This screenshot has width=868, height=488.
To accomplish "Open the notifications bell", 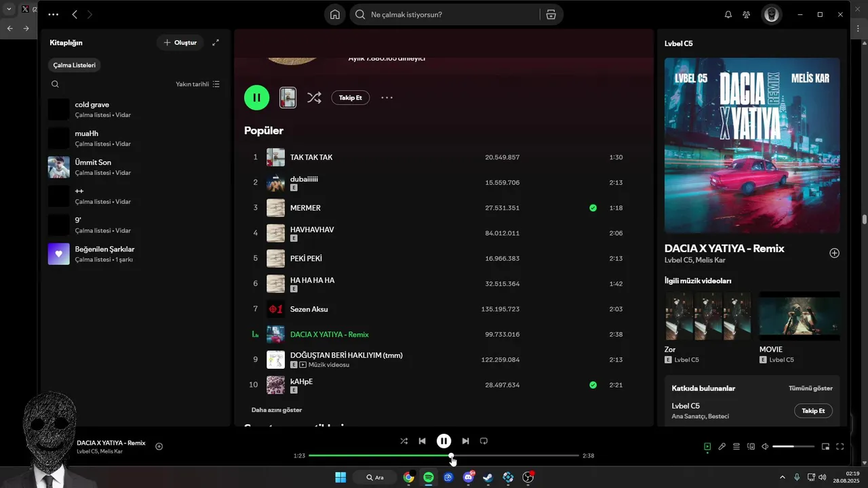I will pos(728,14).
